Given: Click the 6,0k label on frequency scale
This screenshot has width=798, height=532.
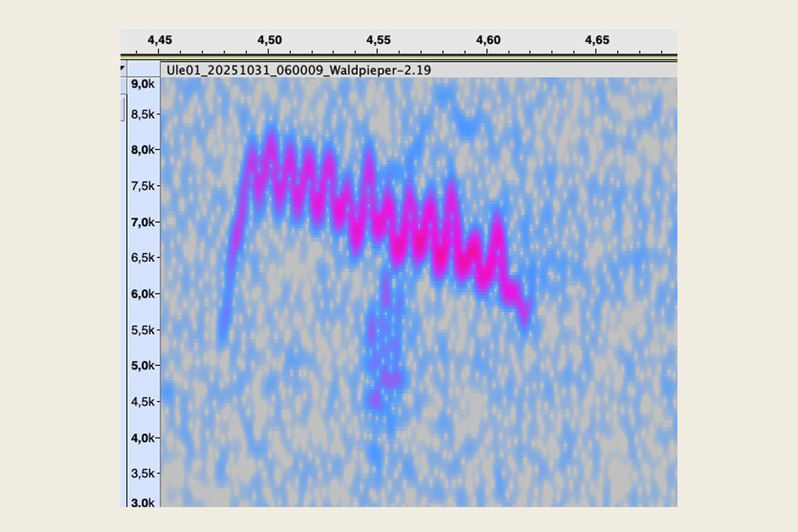Looking at the screenshot, I should pos(142,294).
